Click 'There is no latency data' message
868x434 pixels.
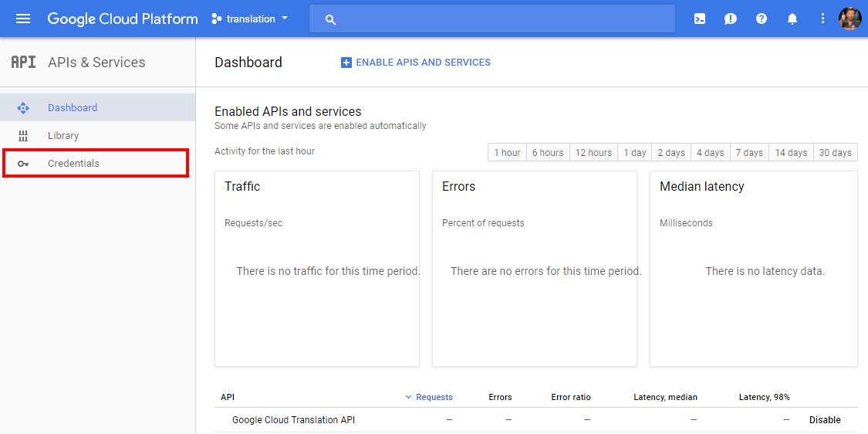765,272
